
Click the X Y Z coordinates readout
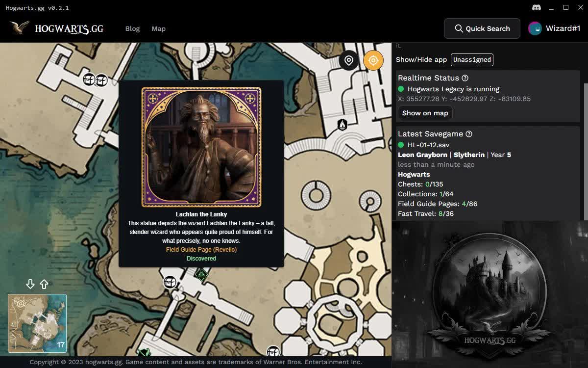pyautogui.click(x=465, y=99)
